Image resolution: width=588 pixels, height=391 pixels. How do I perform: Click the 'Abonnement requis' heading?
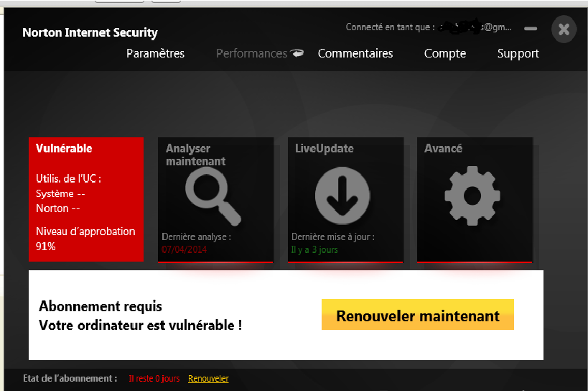(x=101, y=306)
